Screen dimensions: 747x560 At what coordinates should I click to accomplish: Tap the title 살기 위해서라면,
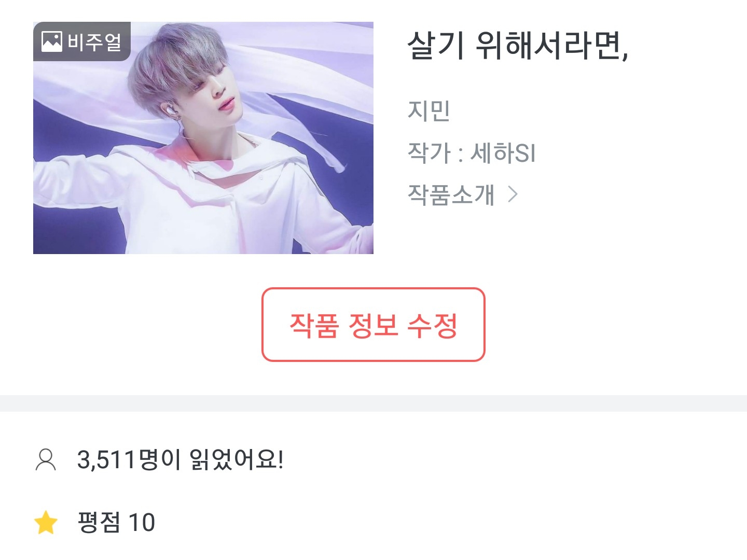click(518, 46)
